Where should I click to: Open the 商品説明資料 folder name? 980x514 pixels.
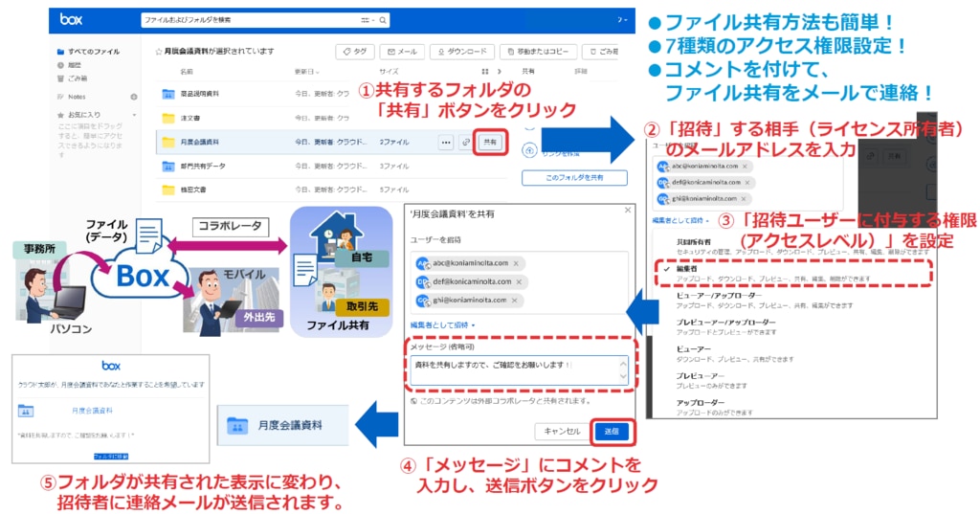(x=199, y=94)
